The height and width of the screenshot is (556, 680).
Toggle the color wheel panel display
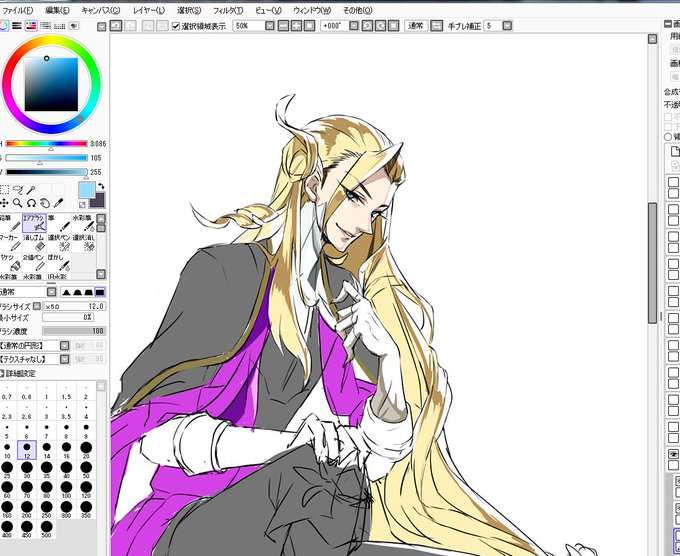(3, 26)
